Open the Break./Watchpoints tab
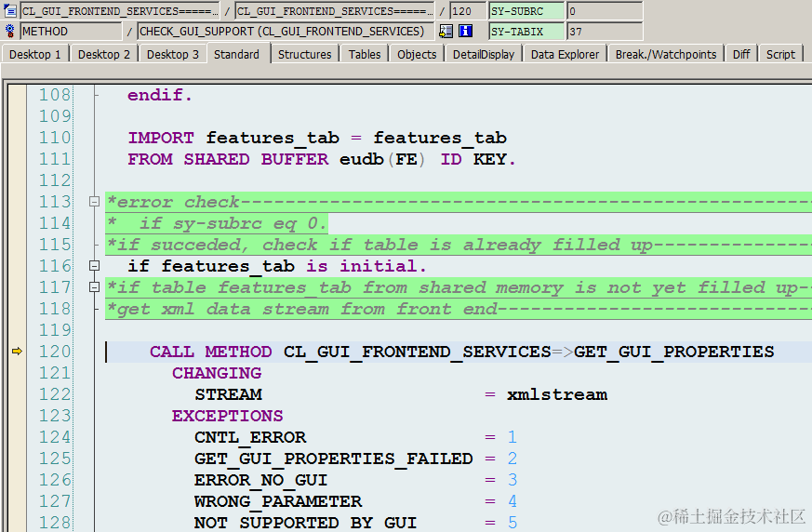This screenshot has width=812, height=532. pyautogui.click(x=666, y=54)
